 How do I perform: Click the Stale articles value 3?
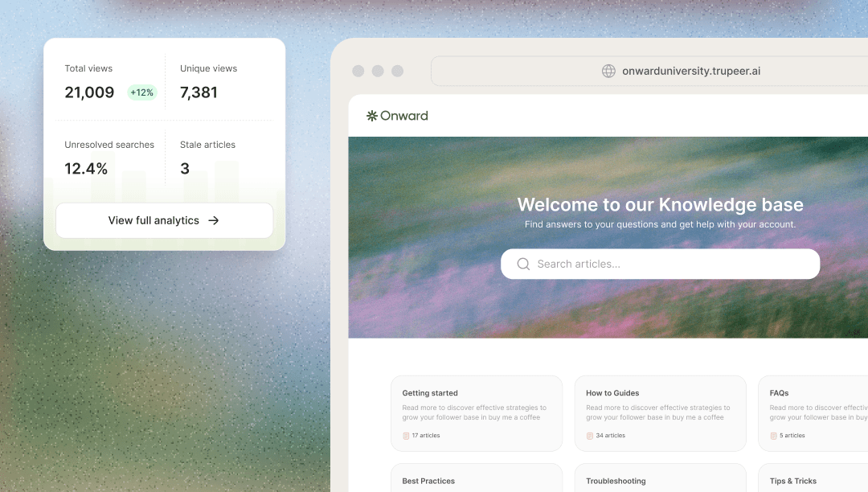tap(185, 169)
